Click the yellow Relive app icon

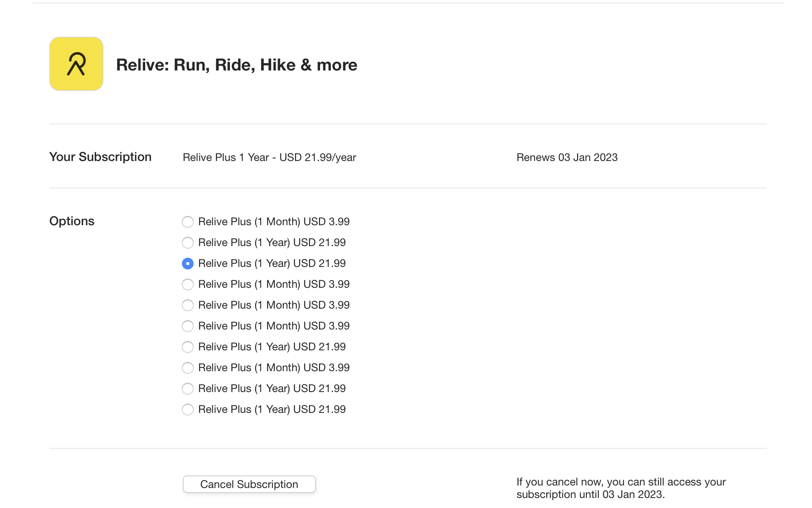point(76,64)
